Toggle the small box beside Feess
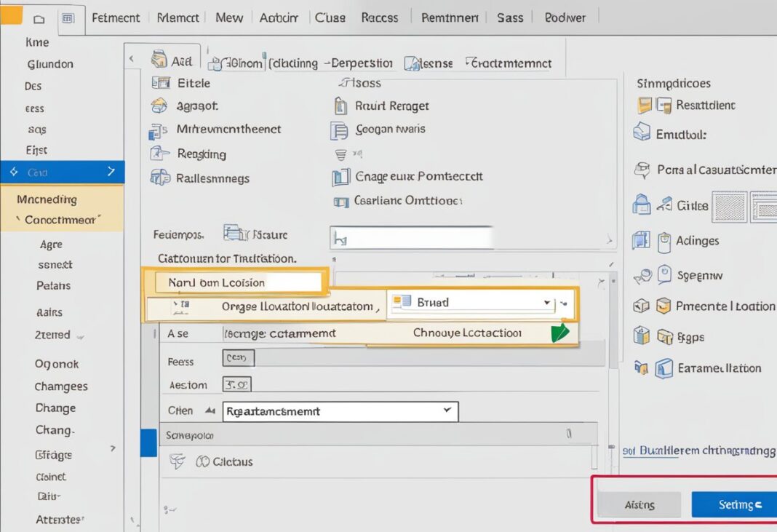The height and width of the screenshot is (532, 777). coord(238,358)
